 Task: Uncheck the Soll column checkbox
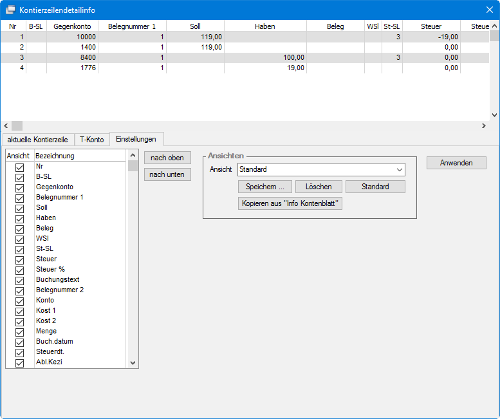pyautogui.click(x=20, y=209)
